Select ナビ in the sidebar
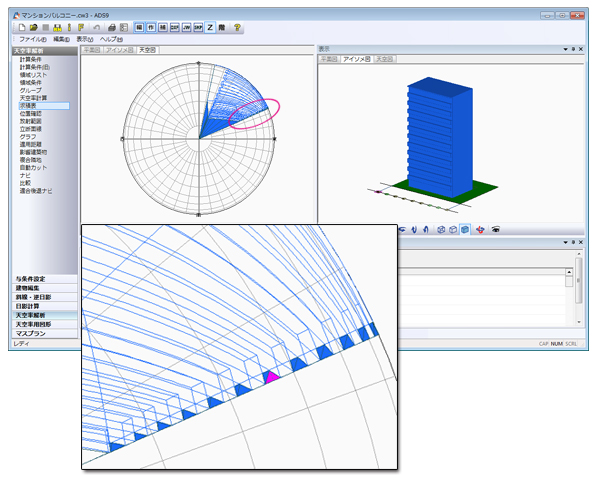This screenshot has height=480, width=600. pyautogui.click(x=25, y=175)
